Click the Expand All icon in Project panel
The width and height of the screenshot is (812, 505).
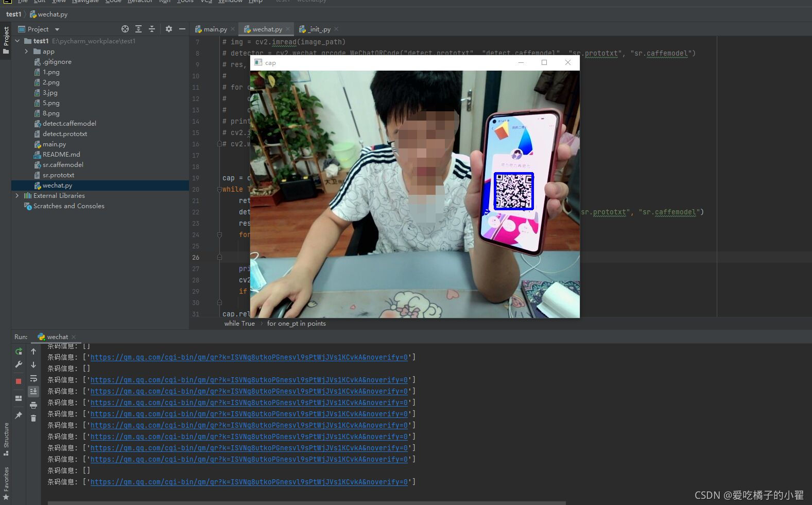(x=139, y=29)
